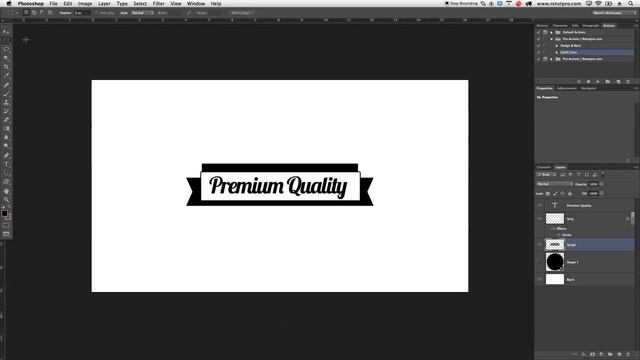The height and width of the screenshot is (360, 640).
Task: Hide the bottom Back layer
Action: (x=539, y=280)
